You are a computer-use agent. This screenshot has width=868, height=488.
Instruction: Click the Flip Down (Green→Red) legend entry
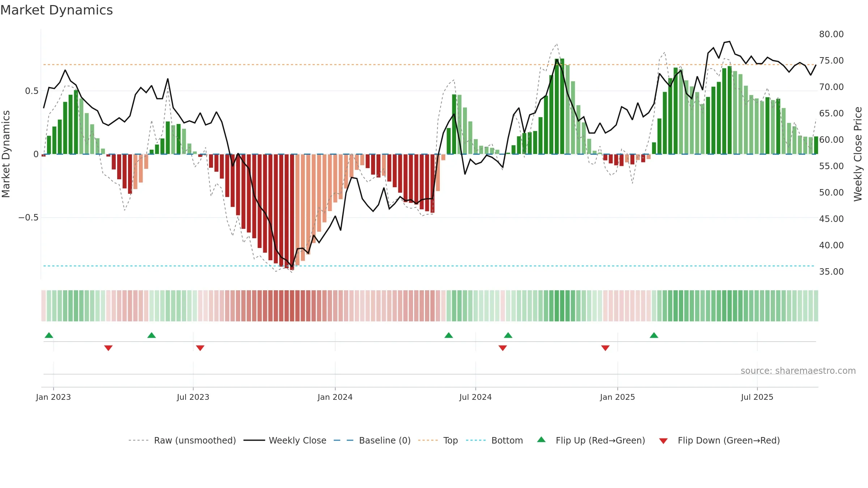[719, 440]
